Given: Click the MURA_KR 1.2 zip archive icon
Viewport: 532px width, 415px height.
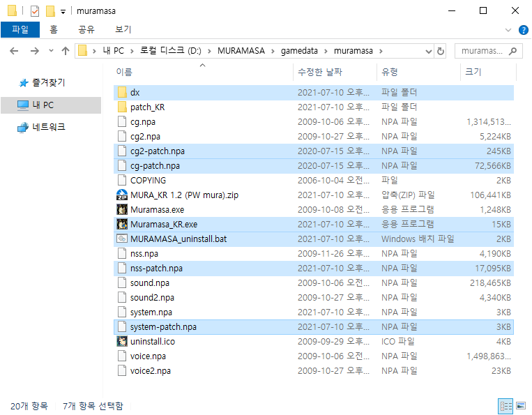Looking at the screenshot, I should (x=122, y=195).
